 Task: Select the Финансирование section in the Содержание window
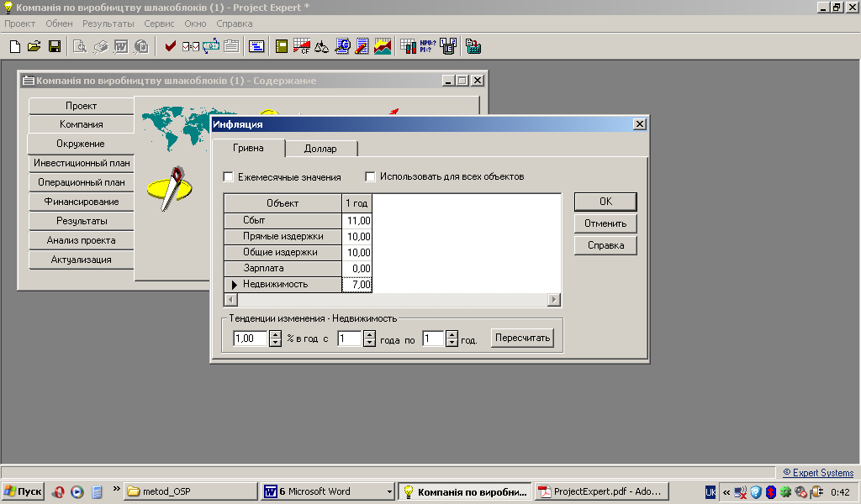(x=82, y=202)
